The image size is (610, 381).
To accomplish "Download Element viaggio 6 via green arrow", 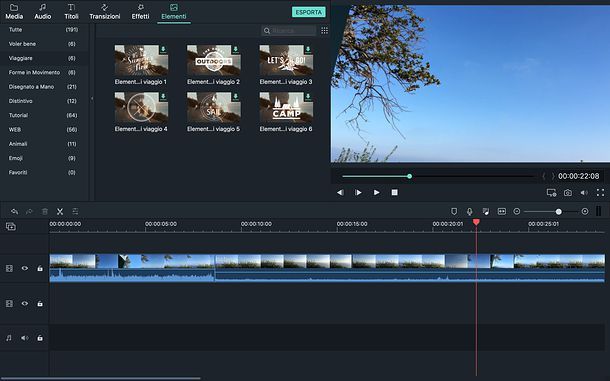I will [x=308, y=96].
